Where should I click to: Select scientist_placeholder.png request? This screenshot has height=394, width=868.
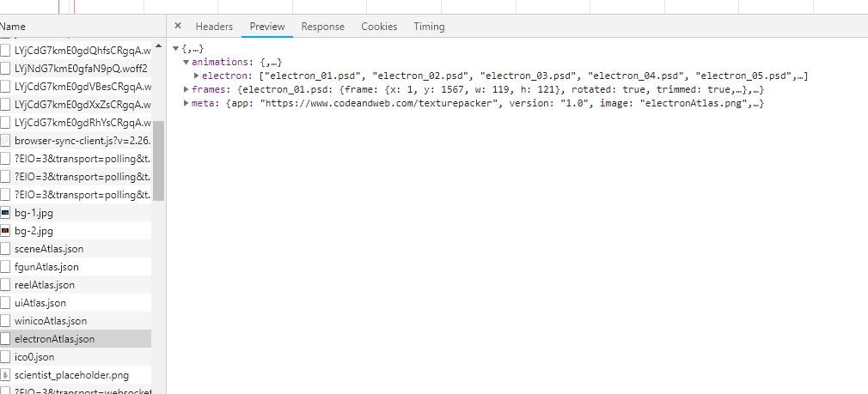coord(76,375)
